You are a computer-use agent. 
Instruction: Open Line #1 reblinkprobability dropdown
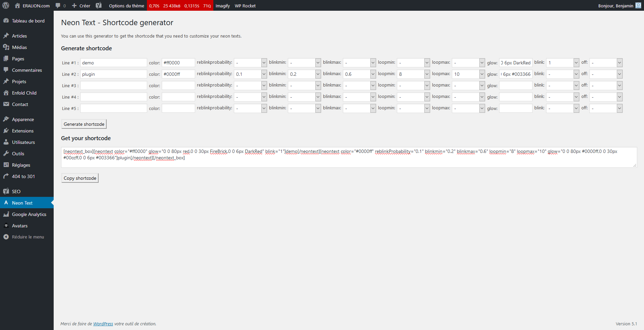pos(250,63)
